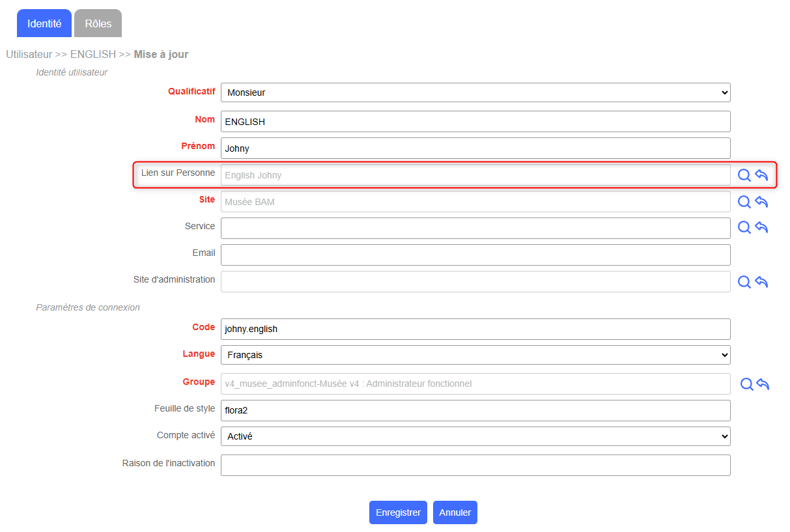The width and height of the screenshot is (790, 532).
Task: Expand Compte activé dropdown
Action: click(475, 436)
